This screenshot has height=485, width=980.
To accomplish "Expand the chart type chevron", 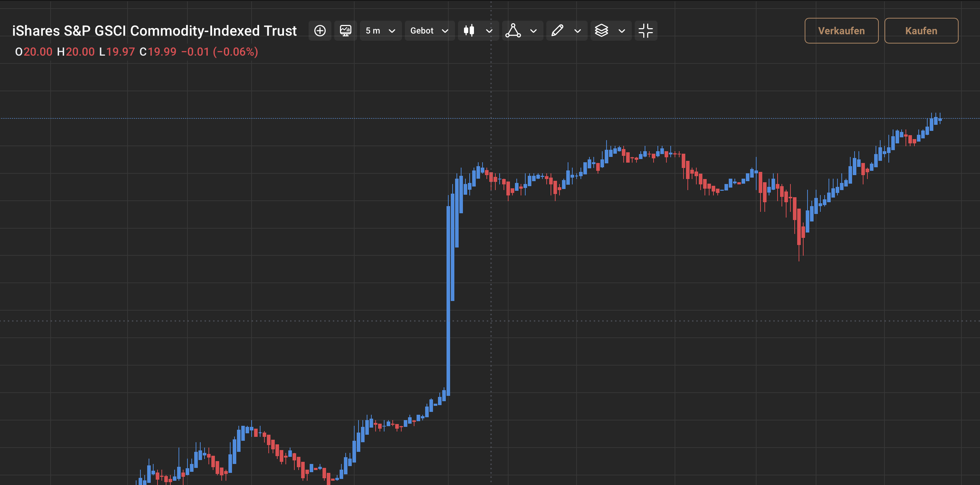I will (489, 31).
